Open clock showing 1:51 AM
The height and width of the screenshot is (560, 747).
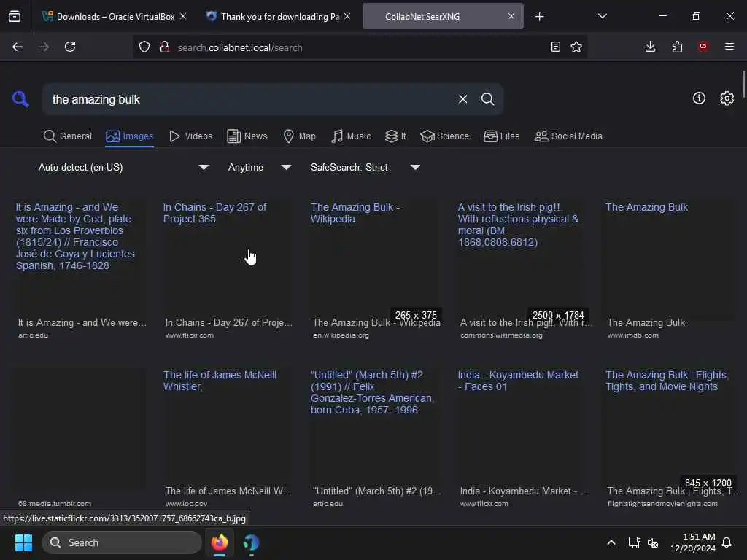pyautogui.click(x=693, y=542)
